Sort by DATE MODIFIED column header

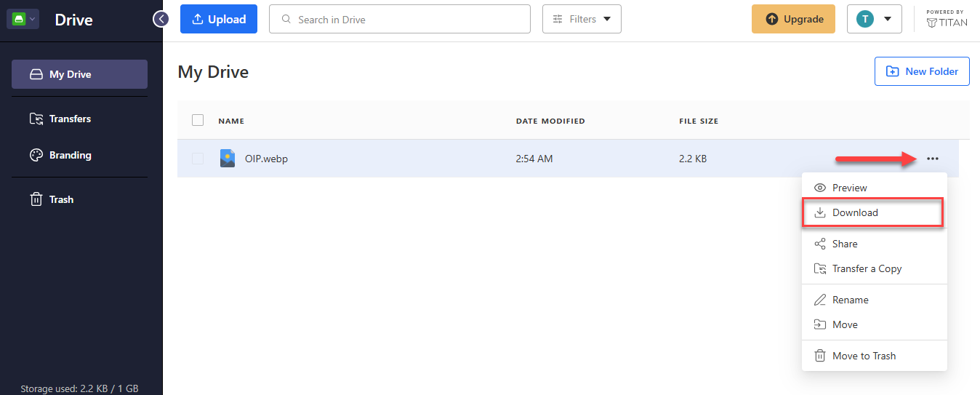click(x=550, y=121)
